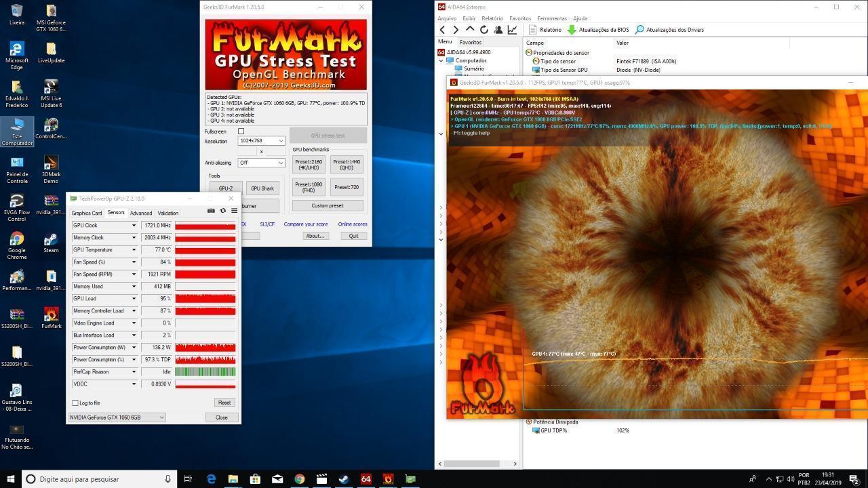Click GPU Shark tool button
868x488 pixels.
tap(262, 188)
